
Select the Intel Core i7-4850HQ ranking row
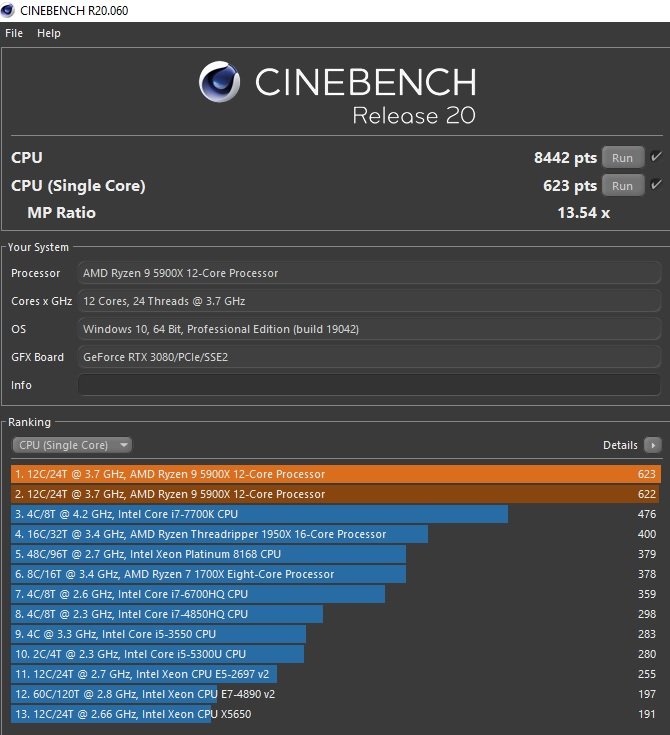(x=336, y=614)
